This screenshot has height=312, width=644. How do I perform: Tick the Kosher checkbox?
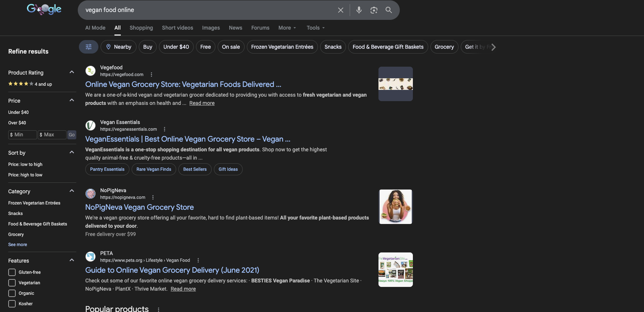click(x=12, y=304)
